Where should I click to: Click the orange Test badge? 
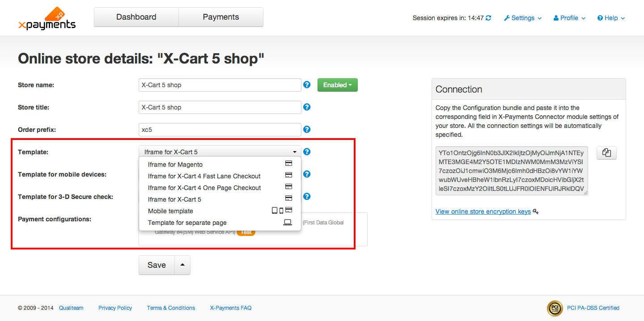tap(246, 232)
